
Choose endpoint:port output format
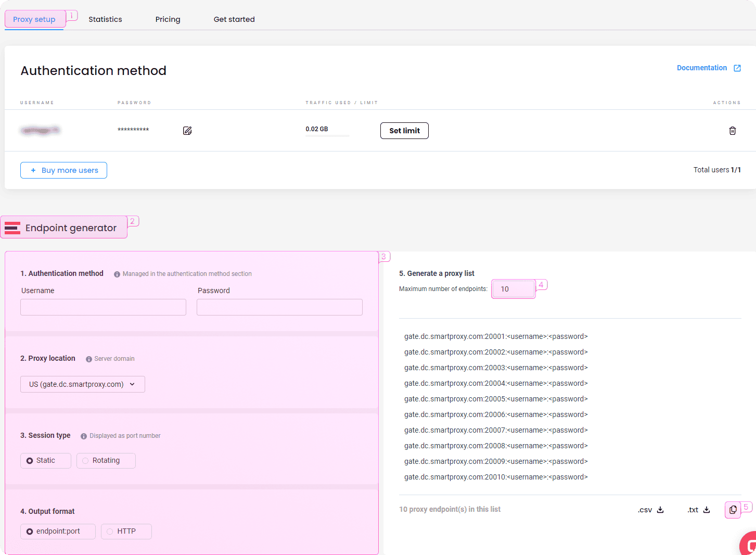58,532
